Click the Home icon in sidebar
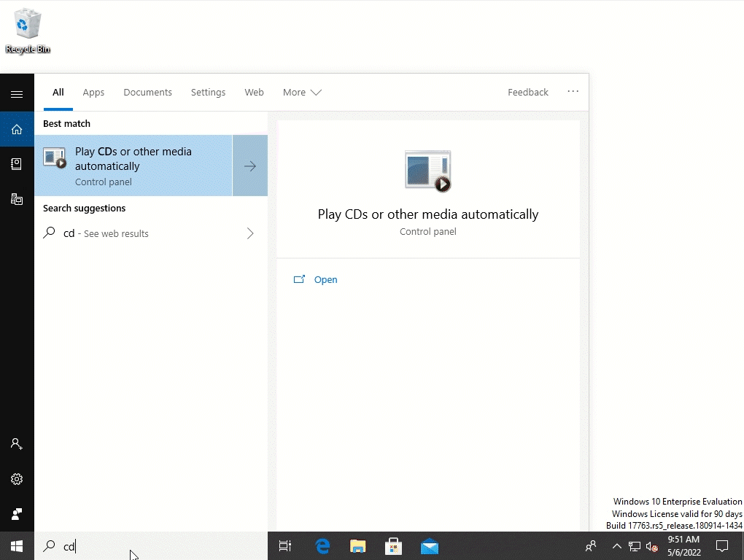The height and width of the screenshot is (560, 744). (x=17, y=130)
